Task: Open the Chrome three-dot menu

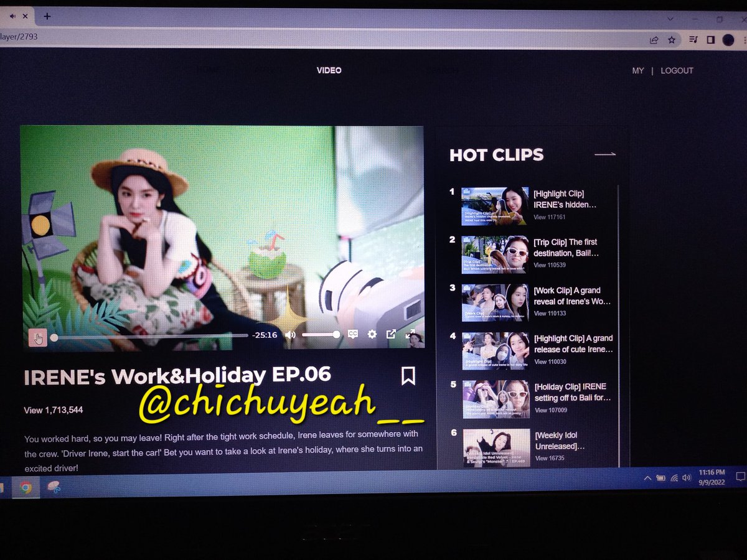Action: (x=745, y=40)
